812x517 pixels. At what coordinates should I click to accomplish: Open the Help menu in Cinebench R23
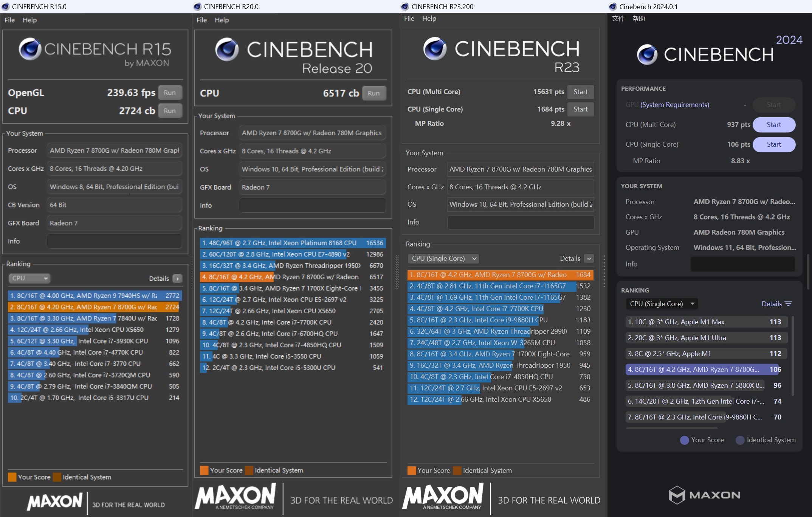click(429, 19)
